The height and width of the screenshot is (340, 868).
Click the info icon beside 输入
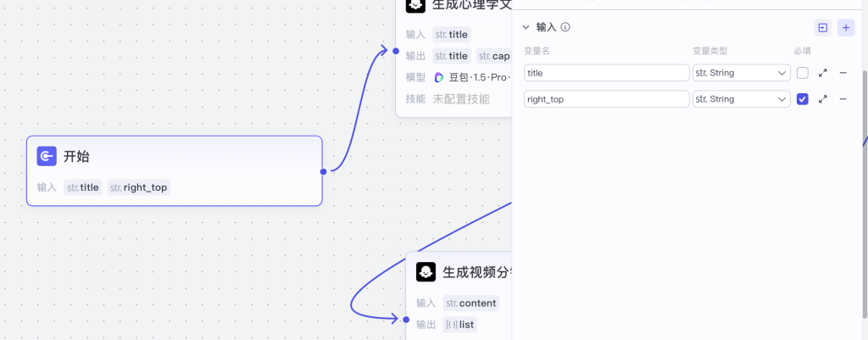(565, 27)
